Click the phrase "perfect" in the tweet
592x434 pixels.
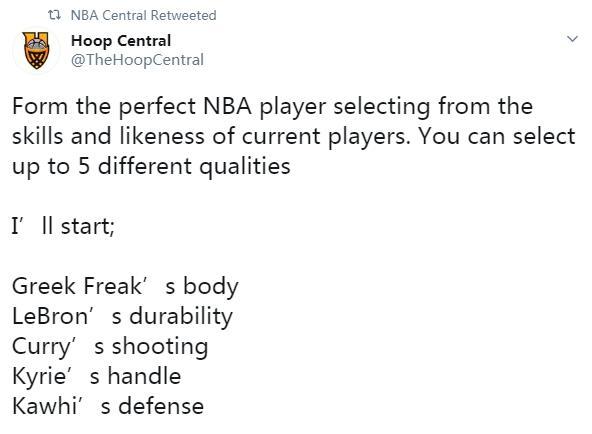157,107
